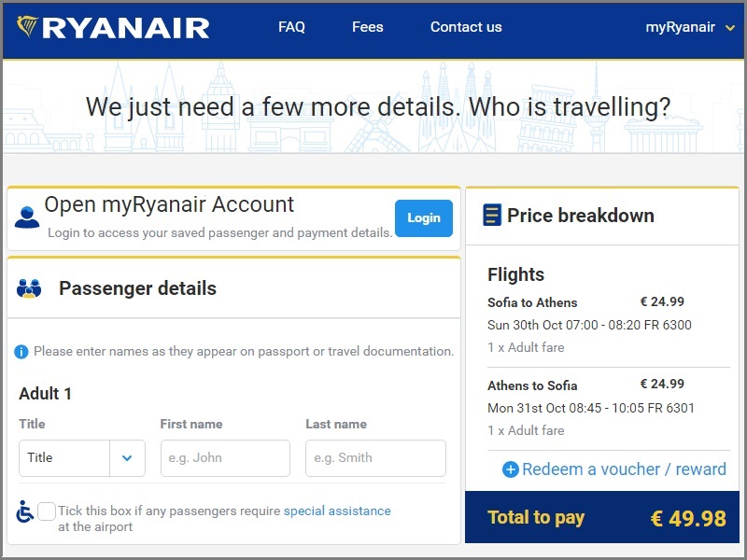Open the Title dropdown for Adult 1
The height and width of the screenshot is (560, 747).
[x=82, y=458]
